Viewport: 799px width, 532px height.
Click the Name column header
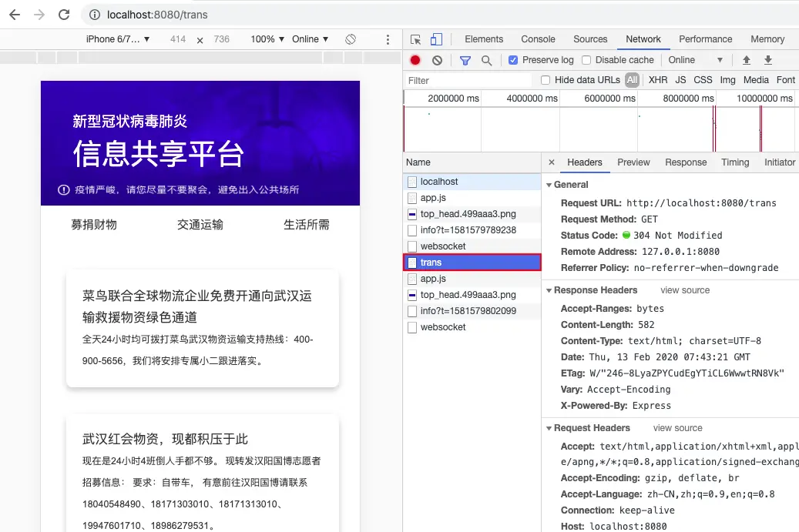pyautogui.click(x=472, y=162)
